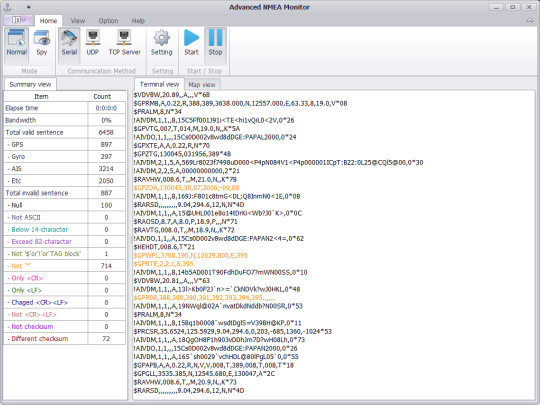Select the Total valid sentence row
This screenshot has width=540, height=405.
64,132
